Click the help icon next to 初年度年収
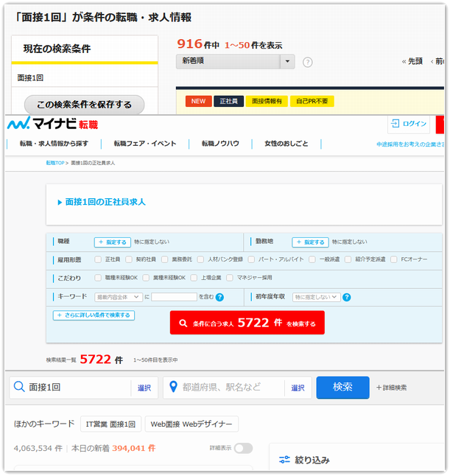Viewport: 450px width, 476px height. coord(347,297)
